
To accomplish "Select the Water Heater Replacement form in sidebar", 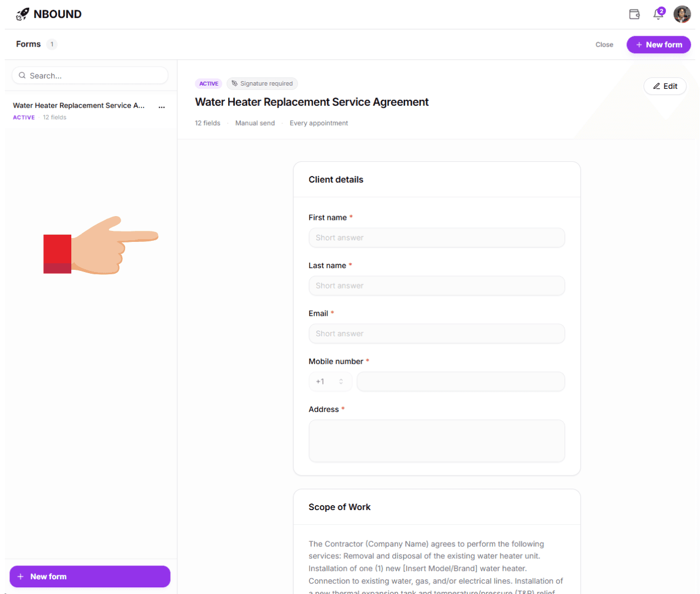I will coord(78,105).
